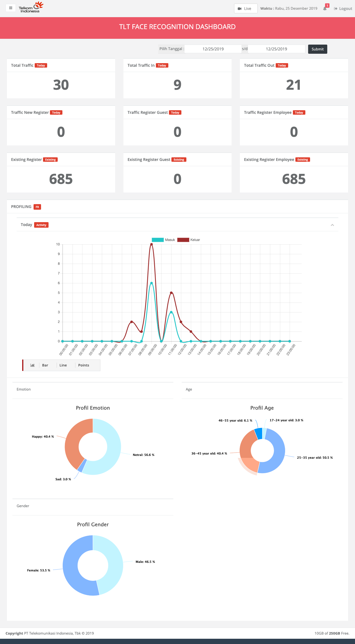Switch chart to Line view

(63, 365)
